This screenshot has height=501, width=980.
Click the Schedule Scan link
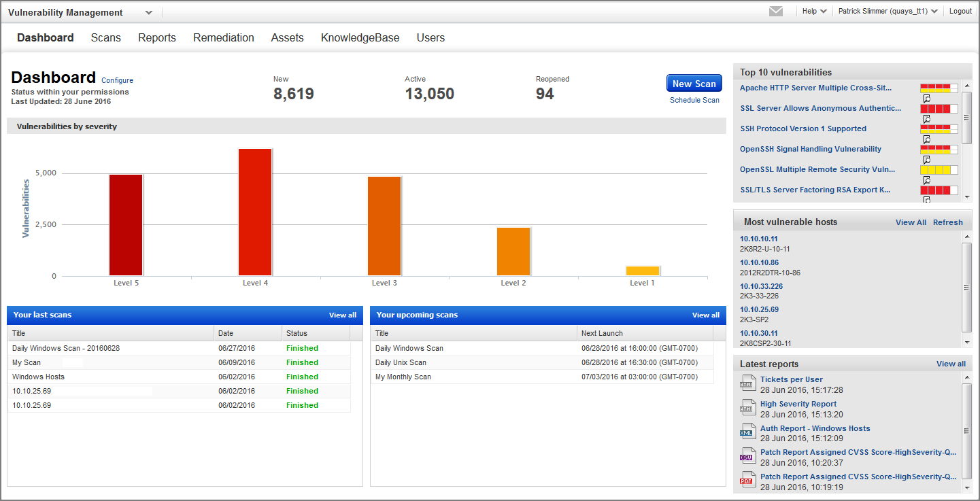tap(694, 100)
